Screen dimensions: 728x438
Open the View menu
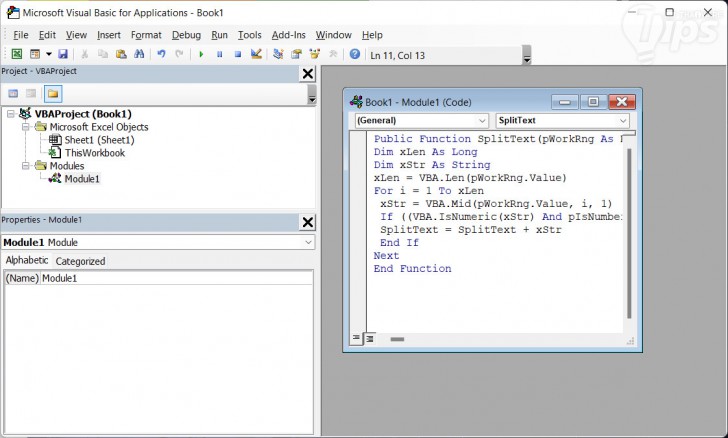tap(76, 35)
